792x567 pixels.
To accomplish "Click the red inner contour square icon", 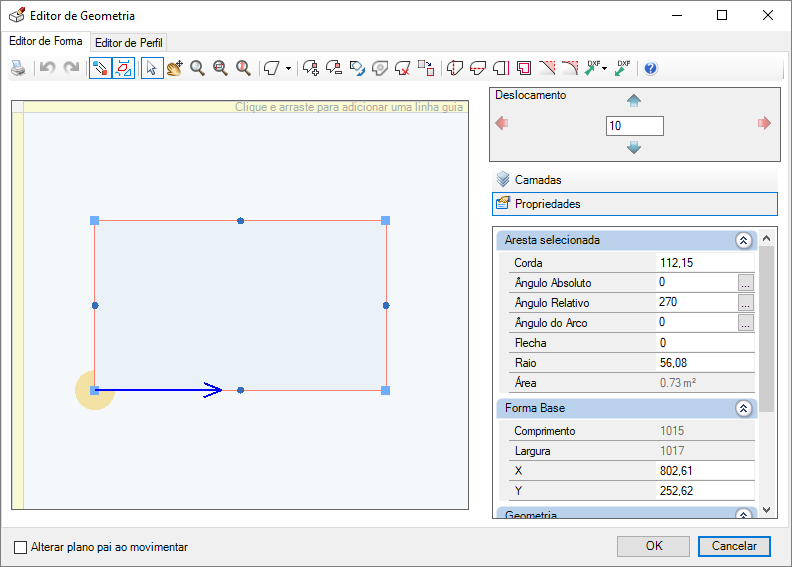I will [524, 68].
